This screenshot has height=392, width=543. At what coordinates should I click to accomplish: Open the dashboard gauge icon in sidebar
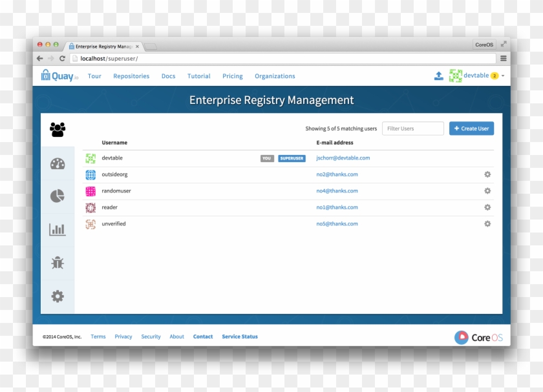tap(57, 163)
